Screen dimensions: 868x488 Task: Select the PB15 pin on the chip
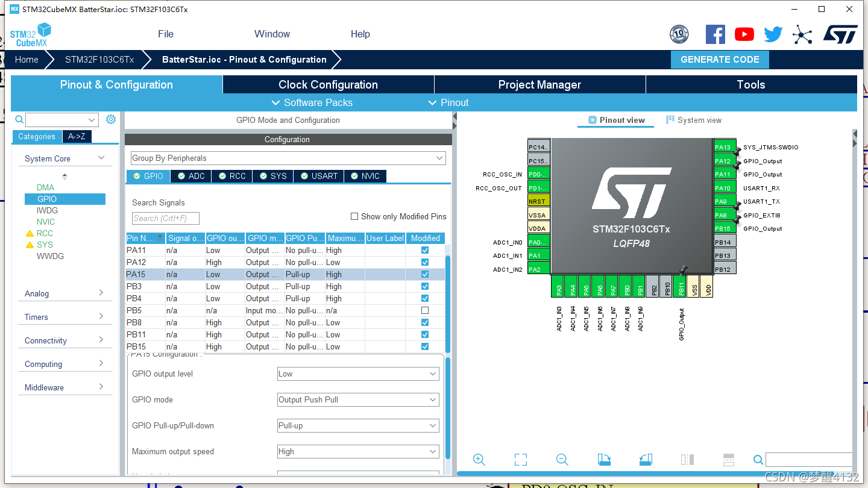(725, 228)
